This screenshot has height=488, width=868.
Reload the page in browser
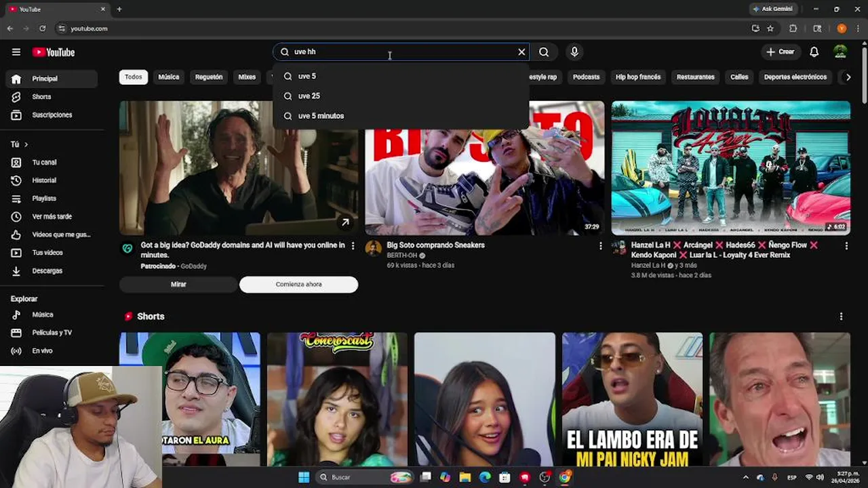(x=42, y=28)
